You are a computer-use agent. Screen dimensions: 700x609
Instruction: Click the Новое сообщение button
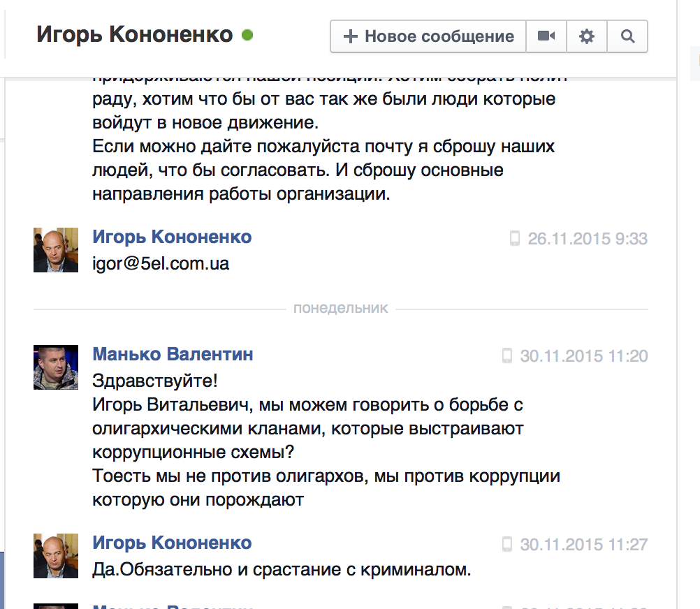click(x=428, y=36)
